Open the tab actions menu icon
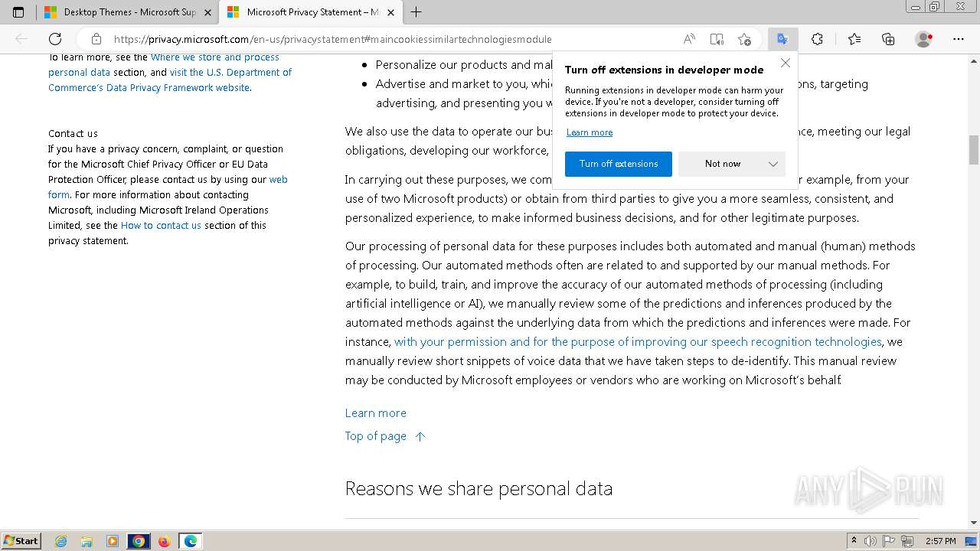Screen dimensions: 980x551 click(18, 12)
